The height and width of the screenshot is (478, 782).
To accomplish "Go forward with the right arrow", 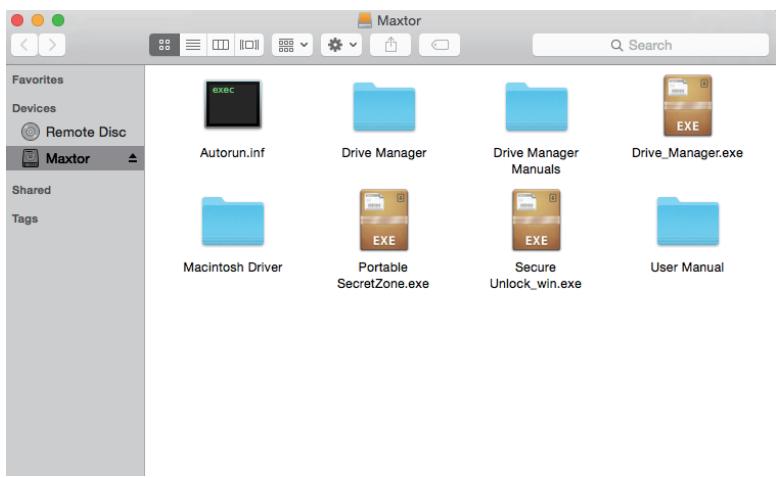I will tap(52, 45).
